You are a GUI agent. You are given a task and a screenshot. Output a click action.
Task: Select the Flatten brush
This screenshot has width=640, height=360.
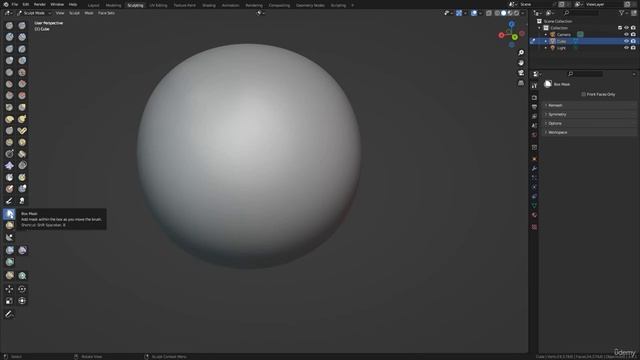pyautogui.click(x=9, y=84)
